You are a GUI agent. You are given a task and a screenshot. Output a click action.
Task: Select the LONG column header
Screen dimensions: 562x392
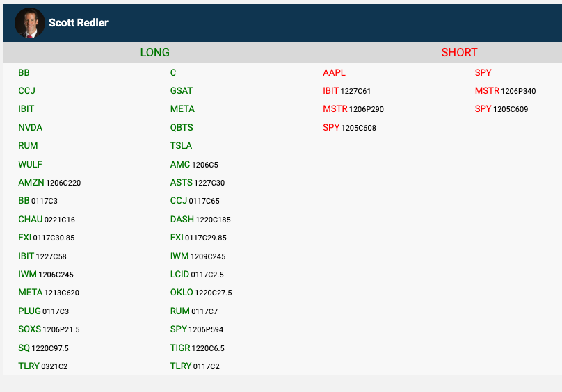(x=154, y=53)
